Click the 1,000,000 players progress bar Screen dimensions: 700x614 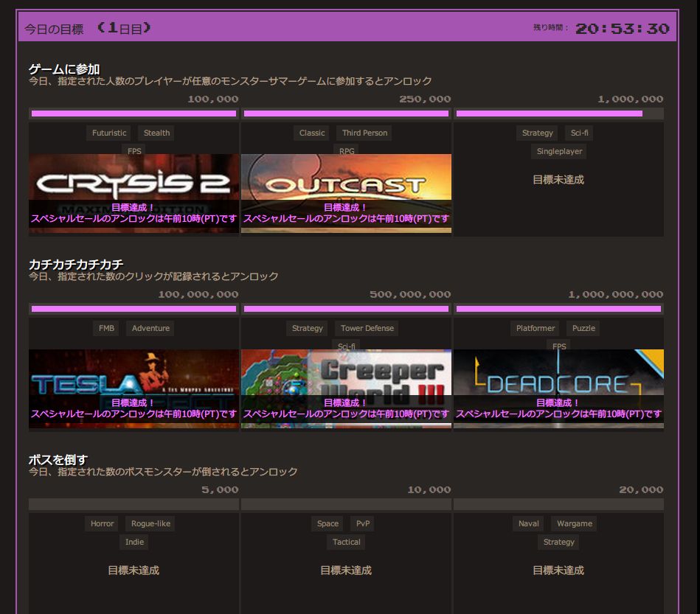[558, 114]
